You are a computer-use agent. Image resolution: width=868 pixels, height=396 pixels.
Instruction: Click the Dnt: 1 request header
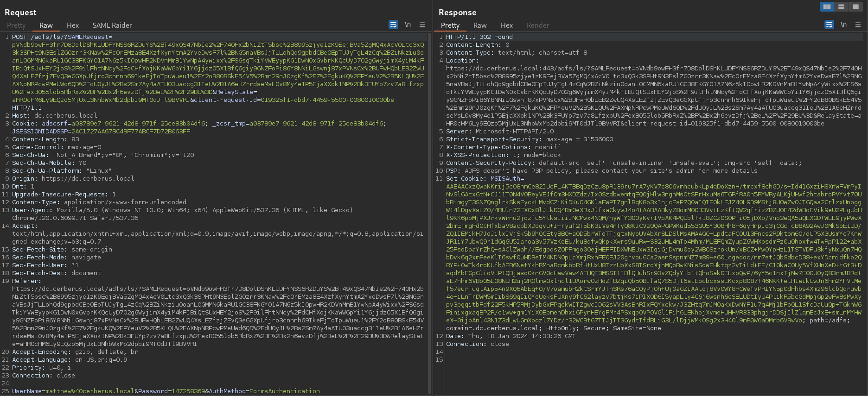23,187
